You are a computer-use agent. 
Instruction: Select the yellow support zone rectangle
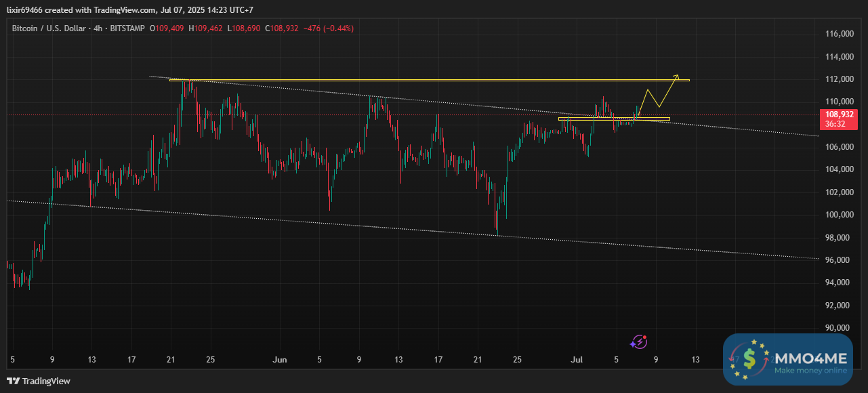pos(614,119)
